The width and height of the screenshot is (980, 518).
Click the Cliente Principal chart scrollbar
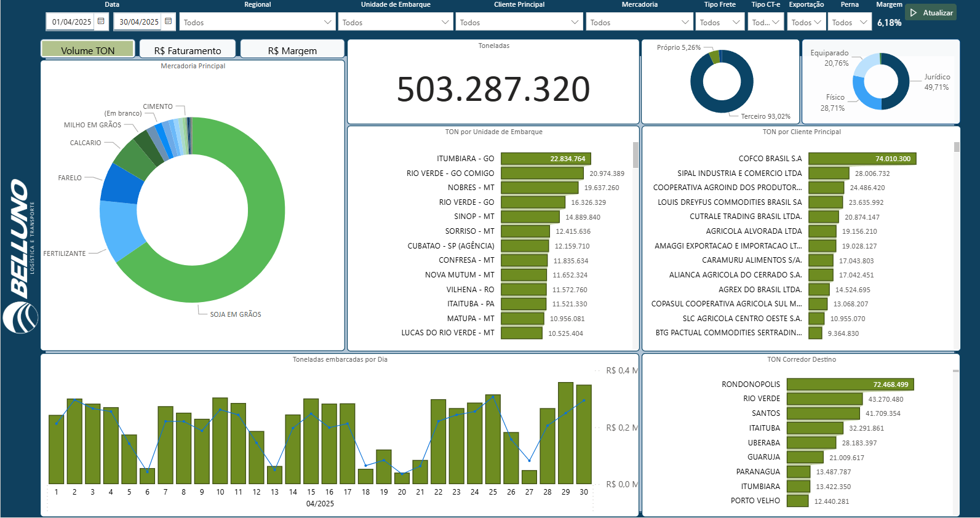point(957,147)
